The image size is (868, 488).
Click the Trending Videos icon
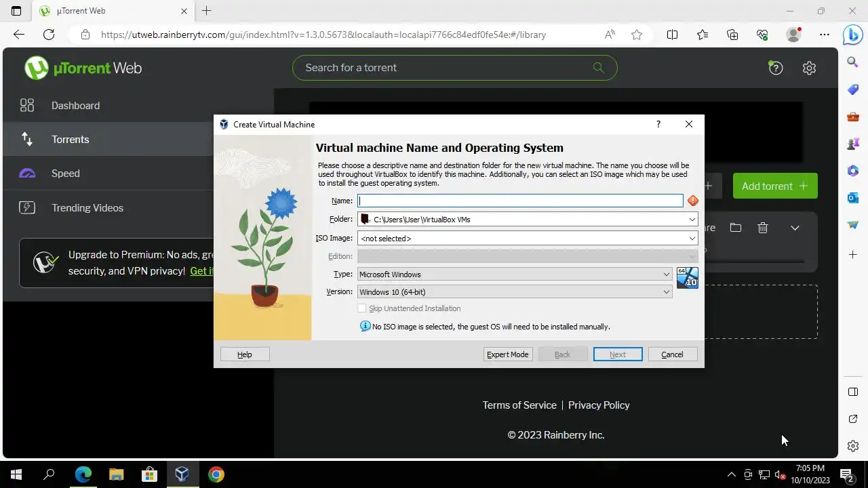click(27, 207)
